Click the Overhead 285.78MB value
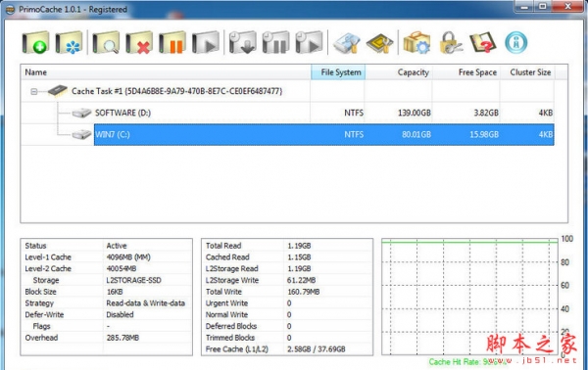 (122, 338)
